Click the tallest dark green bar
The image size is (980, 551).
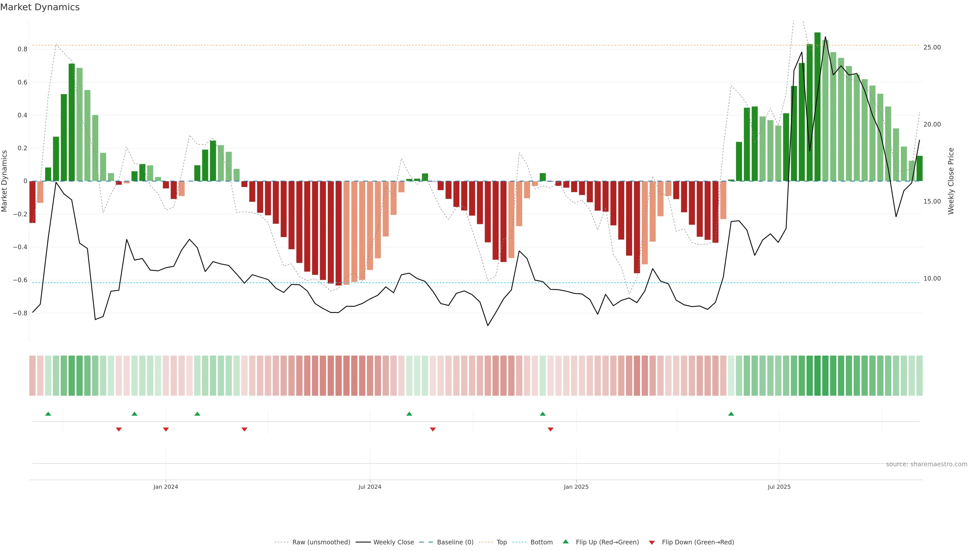pos(817,106)
